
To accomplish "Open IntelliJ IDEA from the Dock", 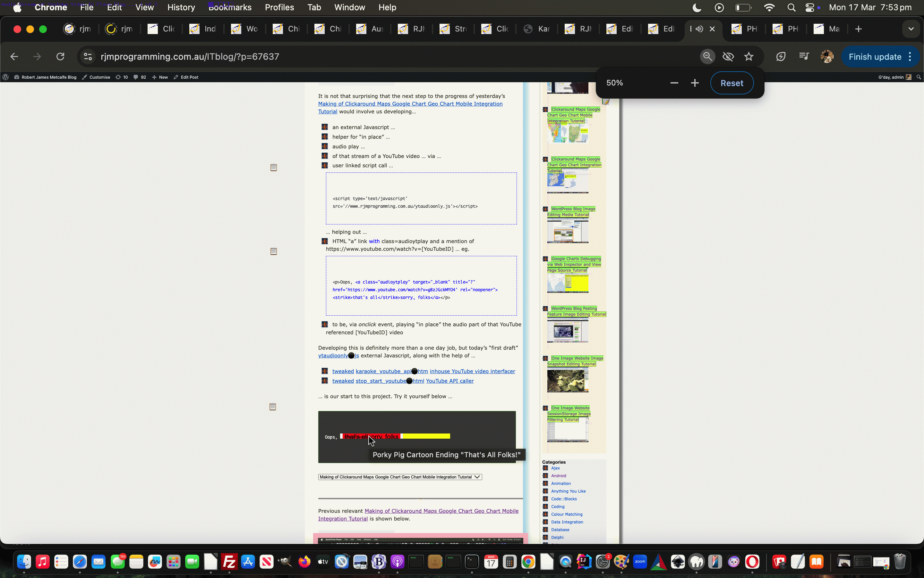I will [584, 562].
